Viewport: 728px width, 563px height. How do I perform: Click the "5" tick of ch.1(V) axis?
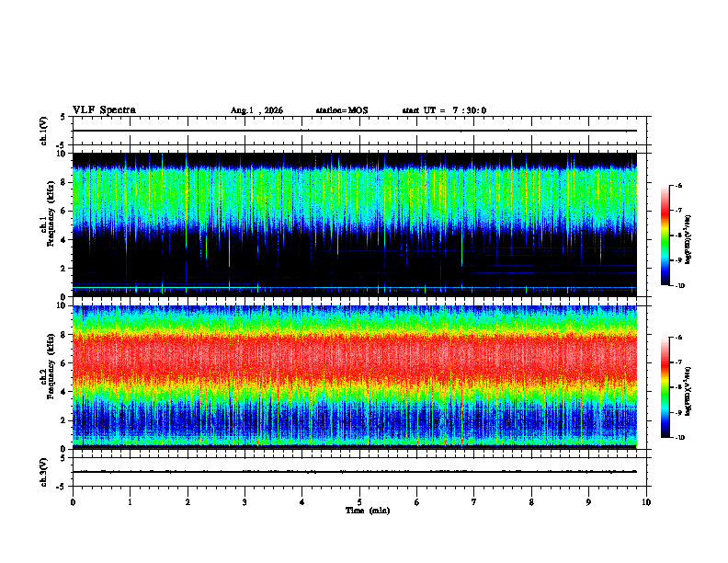[x=63, y=117]
